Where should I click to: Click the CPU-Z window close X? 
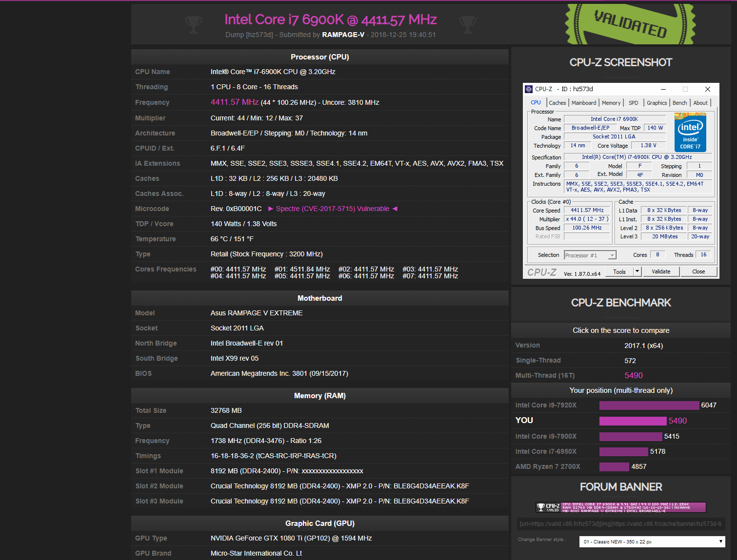(708, 89)
